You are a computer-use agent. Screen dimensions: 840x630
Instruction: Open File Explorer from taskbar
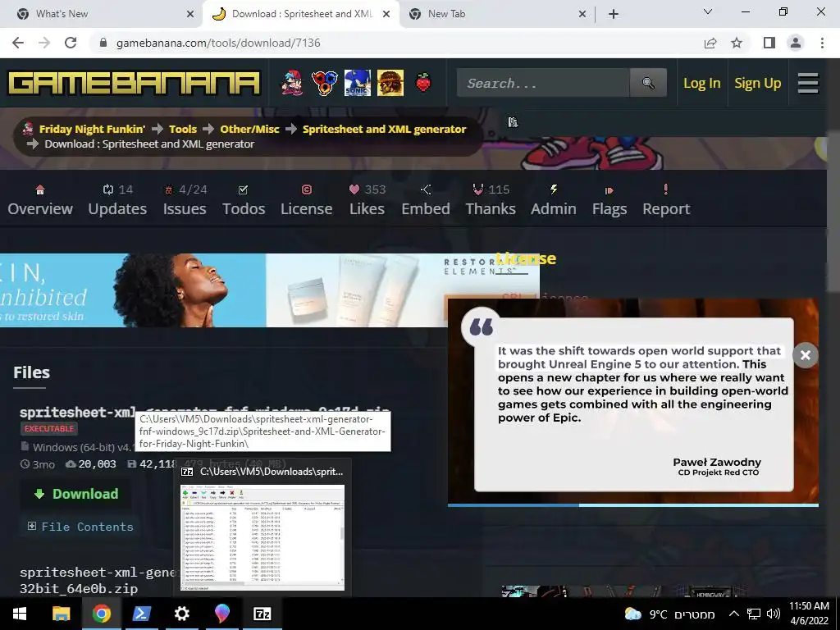[x=61, y=614]
